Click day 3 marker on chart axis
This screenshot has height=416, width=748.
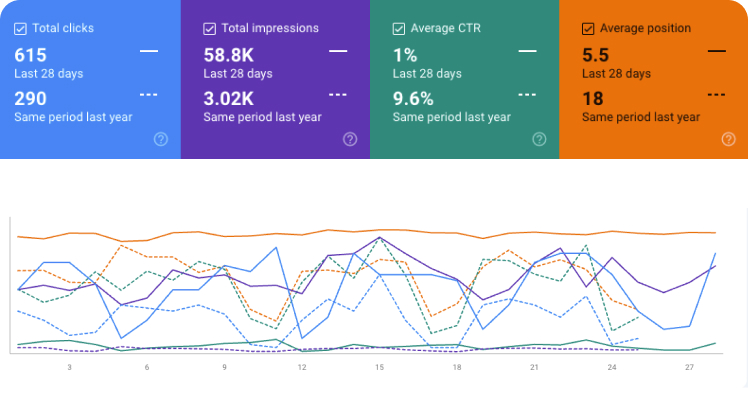click(70, 367)
